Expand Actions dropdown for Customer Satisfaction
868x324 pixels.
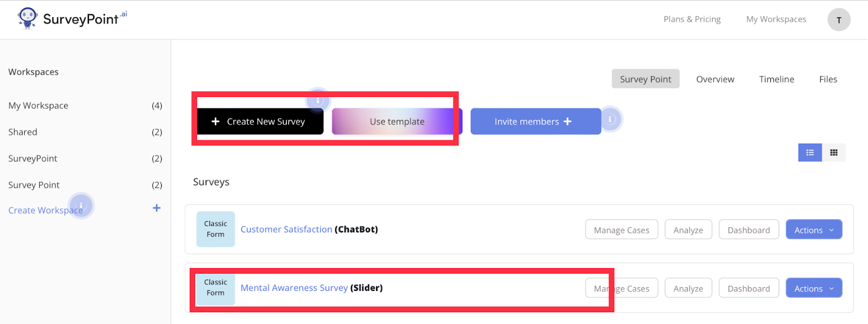(813, 230)
